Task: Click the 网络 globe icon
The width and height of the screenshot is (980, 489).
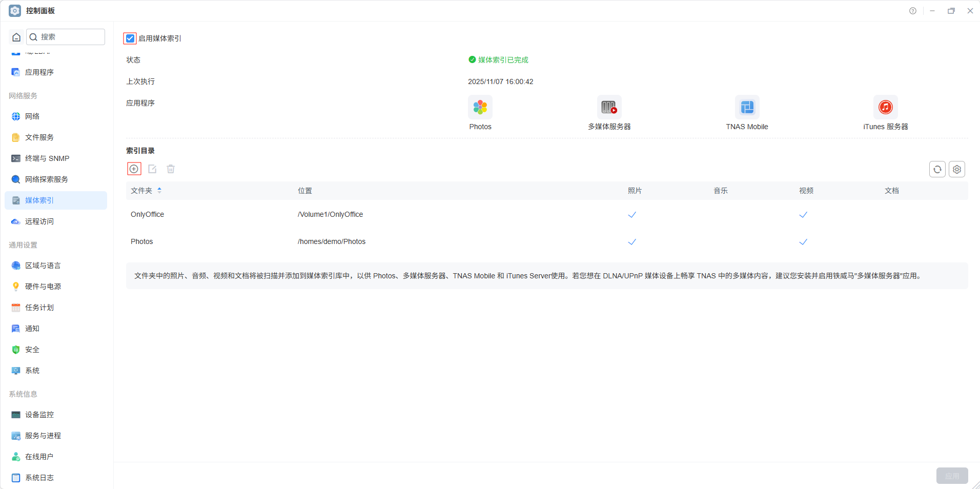Action: (x=16, y=116)
